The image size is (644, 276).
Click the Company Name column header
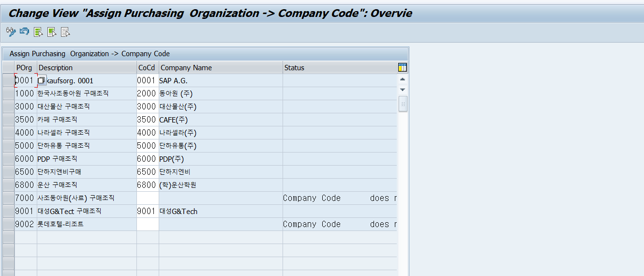[221, 68]
